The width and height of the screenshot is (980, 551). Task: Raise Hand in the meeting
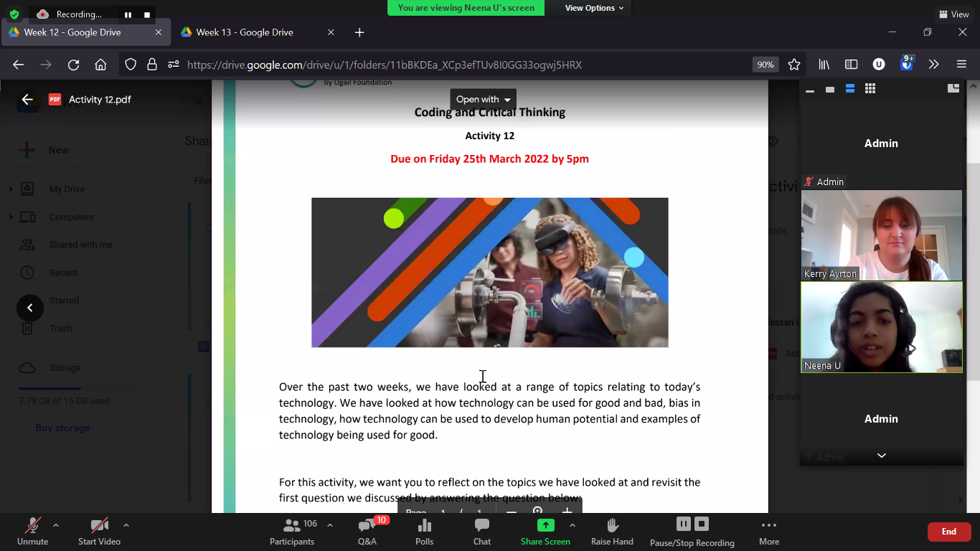612,531
